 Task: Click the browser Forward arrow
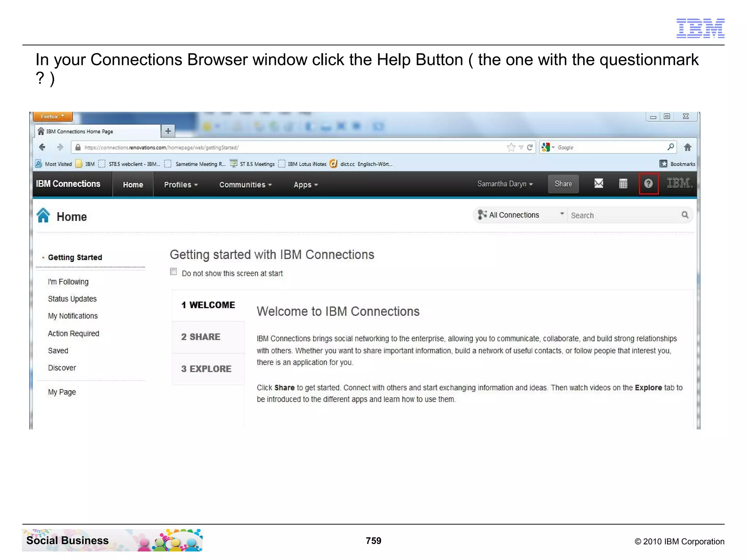click(x=60, y=147)
